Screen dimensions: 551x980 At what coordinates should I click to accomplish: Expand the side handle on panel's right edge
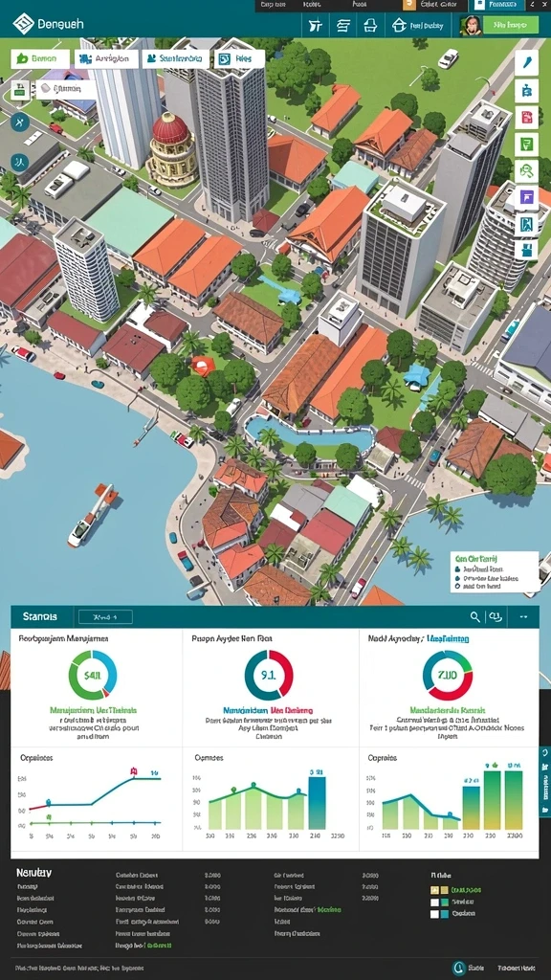click(x=544, y=781)
